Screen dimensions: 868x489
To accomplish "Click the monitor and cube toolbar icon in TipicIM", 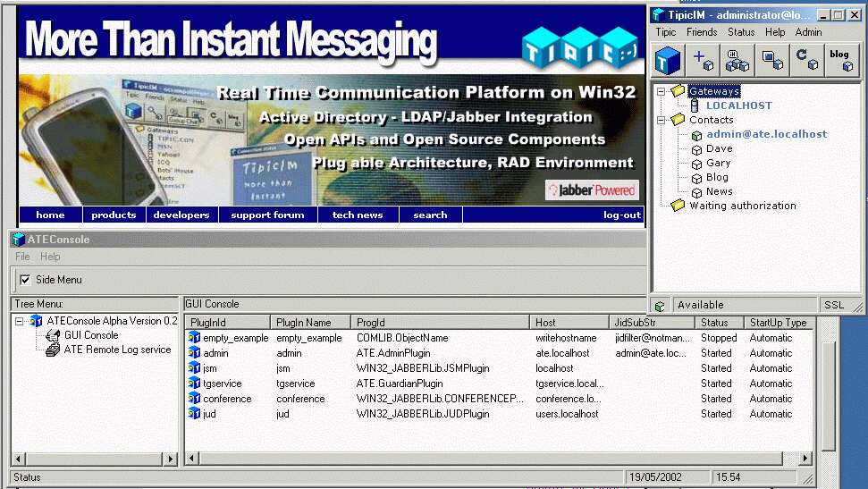I will [772, 60].
